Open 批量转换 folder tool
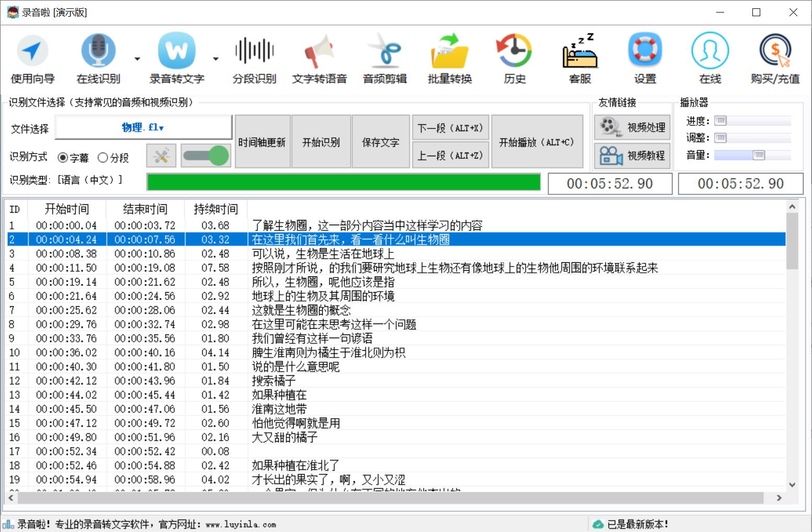Screen dimensions: 812x532 pyautogui.click(x=450, y=59)
